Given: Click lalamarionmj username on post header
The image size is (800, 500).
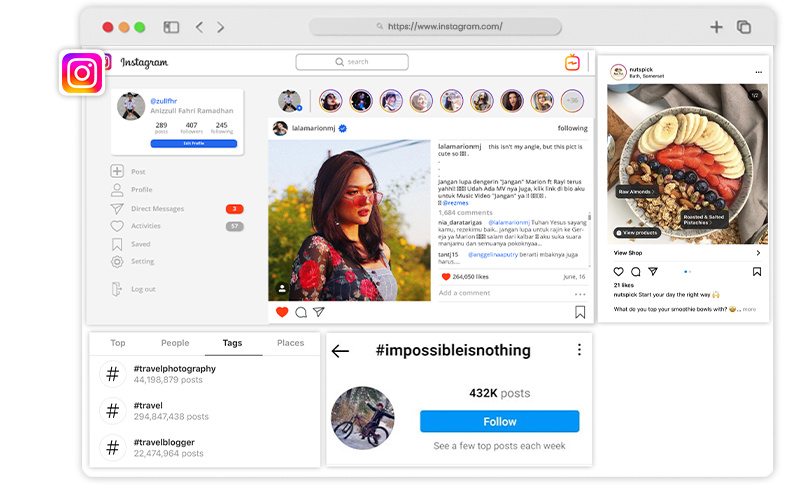Looking at the screenshot, I should (313, 128).
